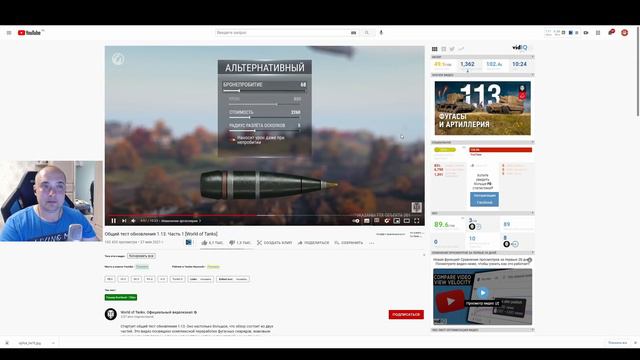Open the three-dot more actions menu
The image size is (640, 360).
[371, 243]
